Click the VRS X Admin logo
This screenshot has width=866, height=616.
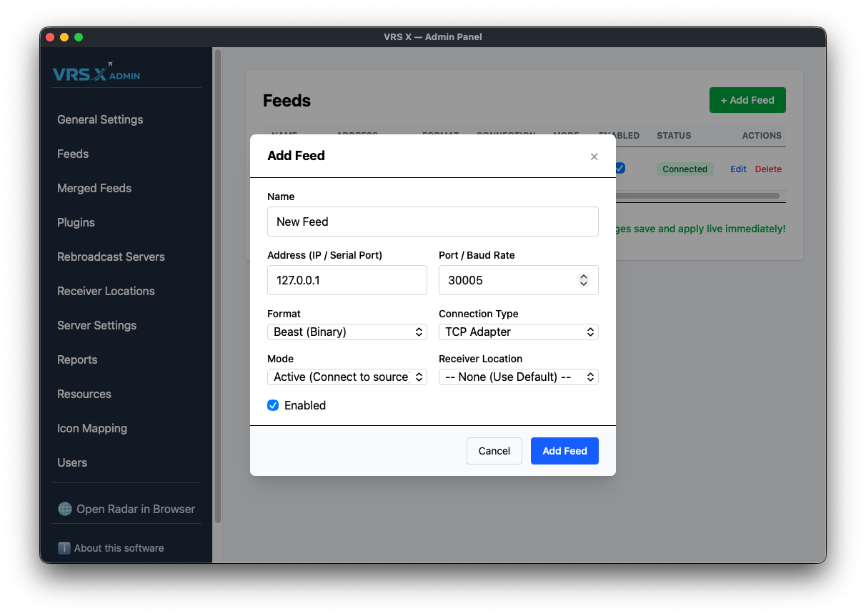96,73
